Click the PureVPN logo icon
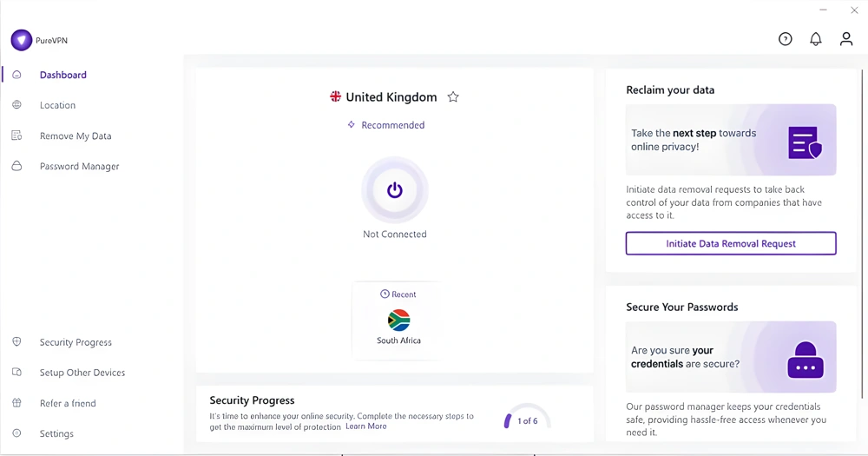 click(x=22, y=40)
